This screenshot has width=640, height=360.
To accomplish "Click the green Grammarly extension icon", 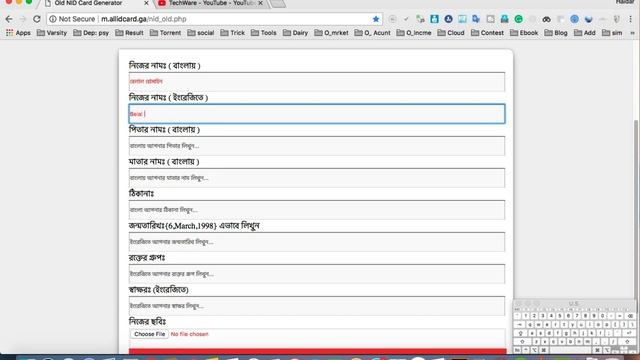I will pyautogui.click(x=518, y=19).
